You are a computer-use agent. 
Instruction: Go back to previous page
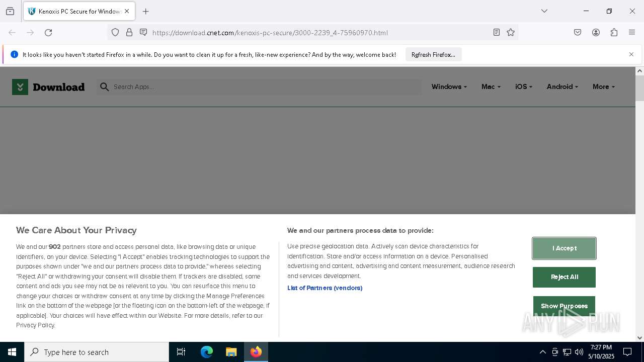coord(12,33)
